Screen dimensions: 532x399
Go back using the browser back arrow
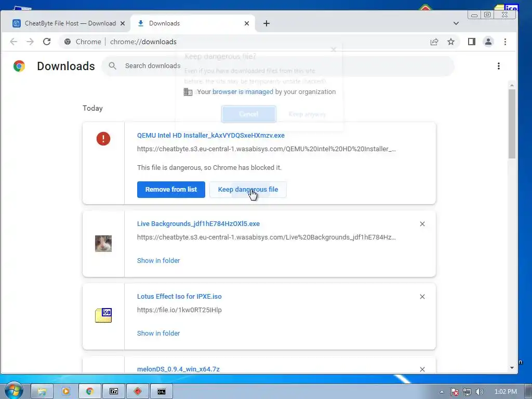point(14,42)
